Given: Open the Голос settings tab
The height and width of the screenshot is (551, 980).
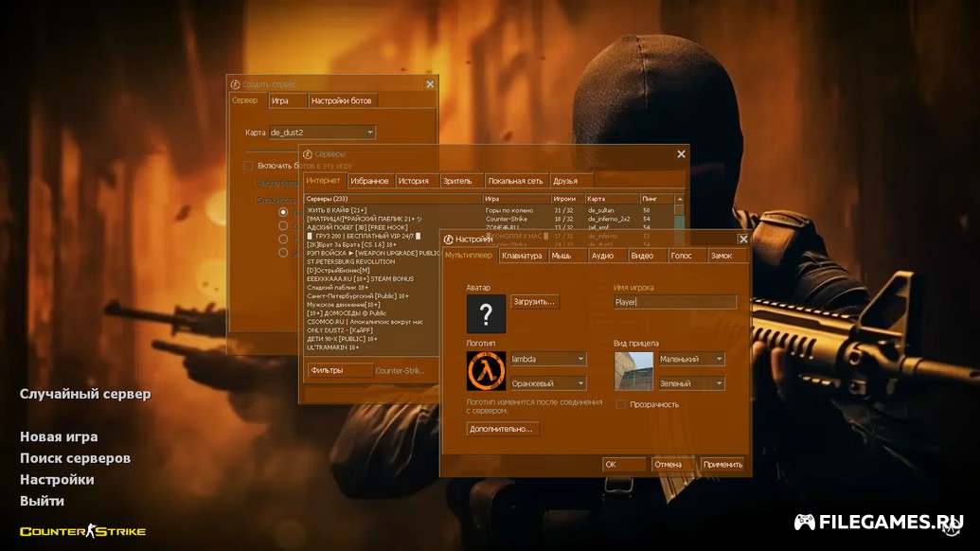Looking at the screenshot, I should pyautogui.click(x=686, y=256).
